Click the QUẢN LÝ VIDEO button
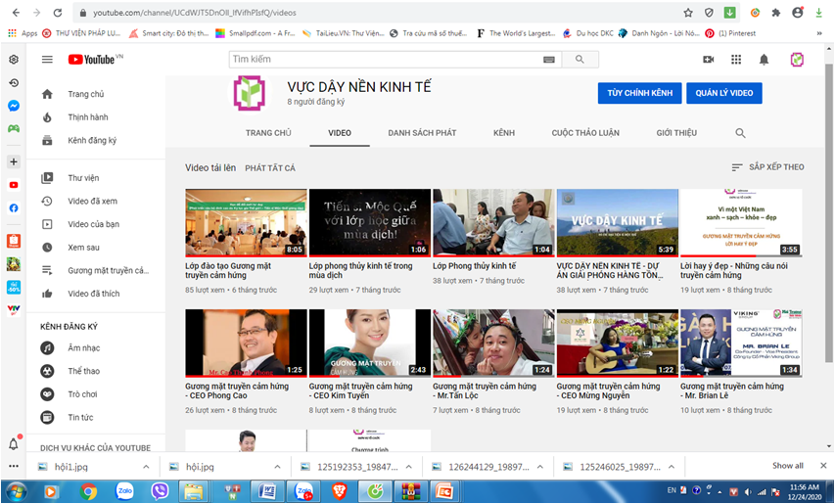The image size is (835, 504). click(723, 93)
